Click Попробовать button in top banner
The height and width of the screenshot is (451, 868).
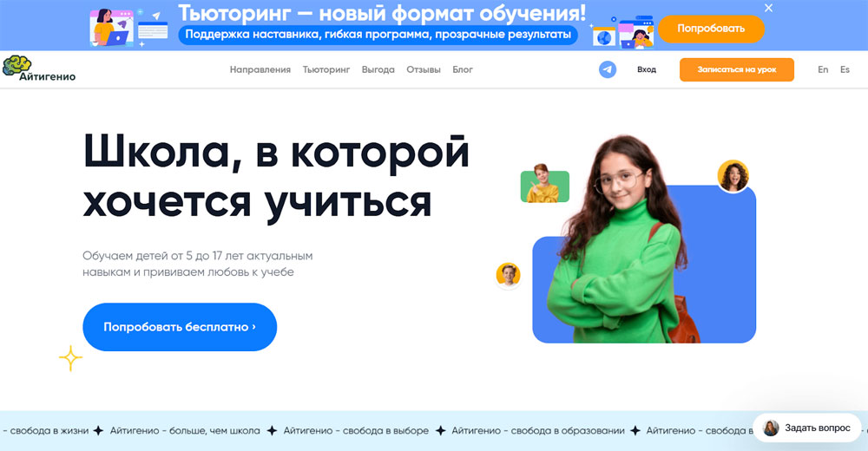[x=712, y=29]
